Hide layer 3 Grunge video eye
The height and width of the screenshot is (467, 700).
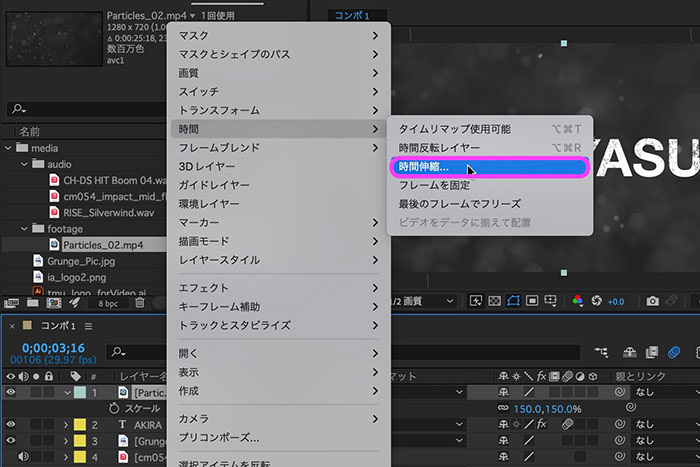click(11, 441)
